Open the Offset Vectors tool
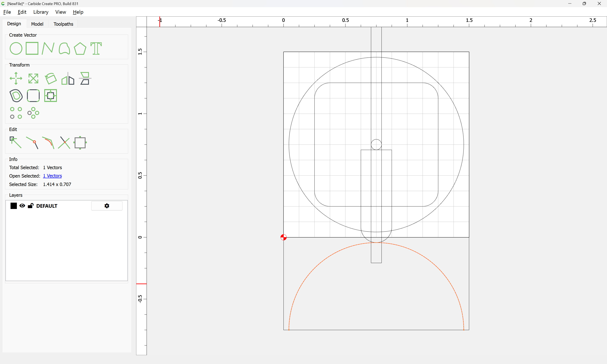607x364 pixels. click(x=16, y=96)
